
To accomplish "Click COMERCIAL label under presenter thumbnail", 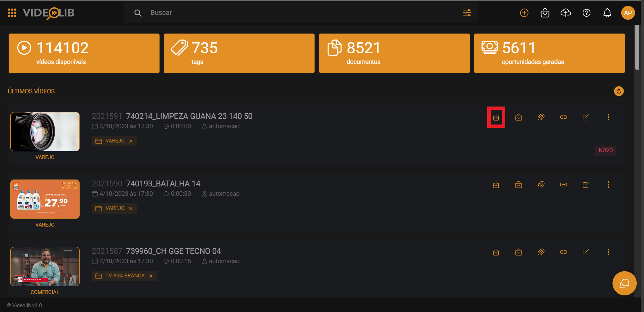I will 45,292.
